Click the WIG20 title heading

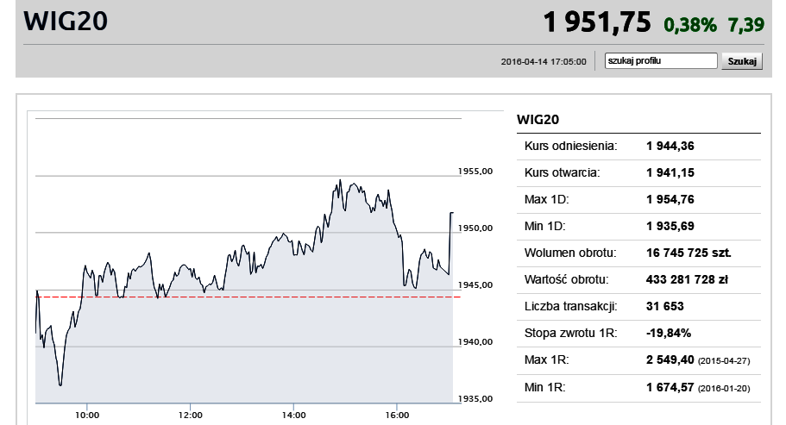[66, 22]
